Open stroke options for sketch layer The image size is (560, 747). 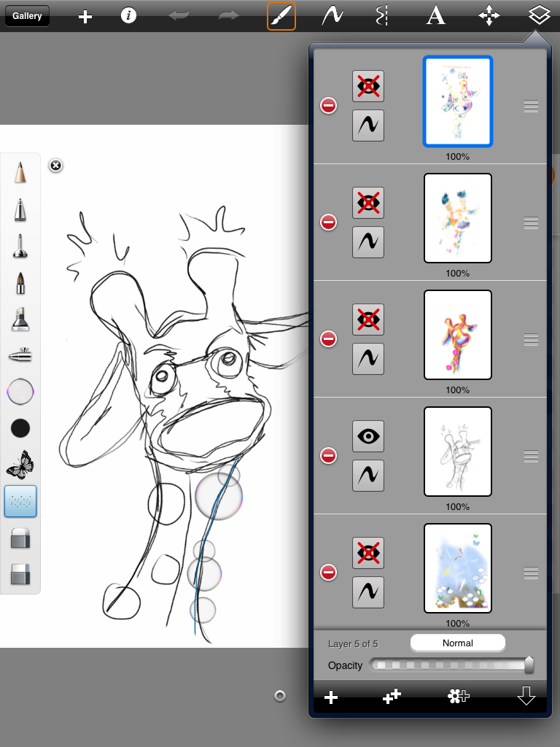tap(368, 476)
